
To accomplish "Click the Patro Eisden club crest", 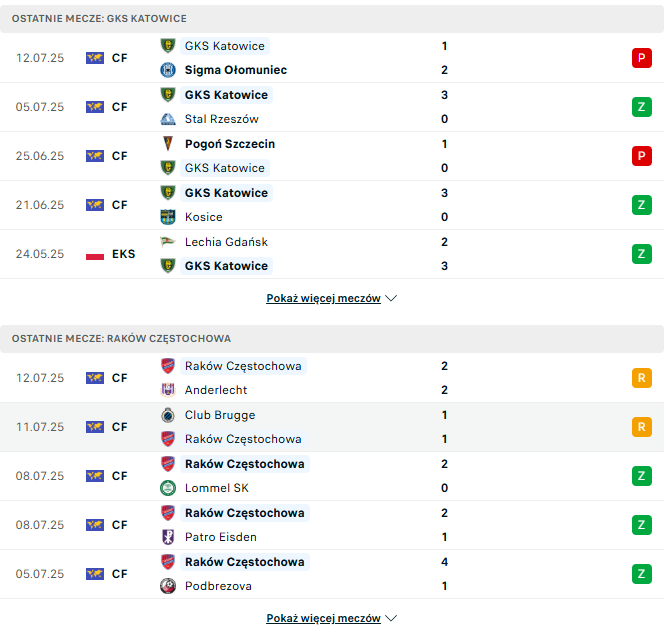I will [x=168, y=537].
